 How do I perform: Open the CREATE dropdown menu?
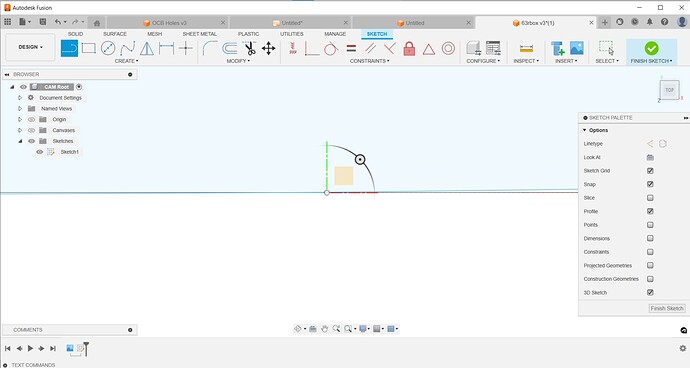pyautogui.click(x=126, y=61)
